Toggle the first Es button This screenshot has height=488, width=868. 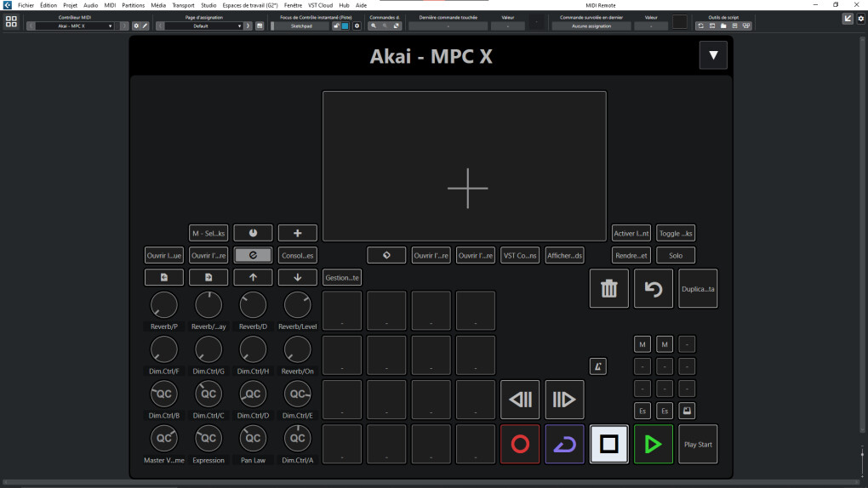[x=642, y=411]
